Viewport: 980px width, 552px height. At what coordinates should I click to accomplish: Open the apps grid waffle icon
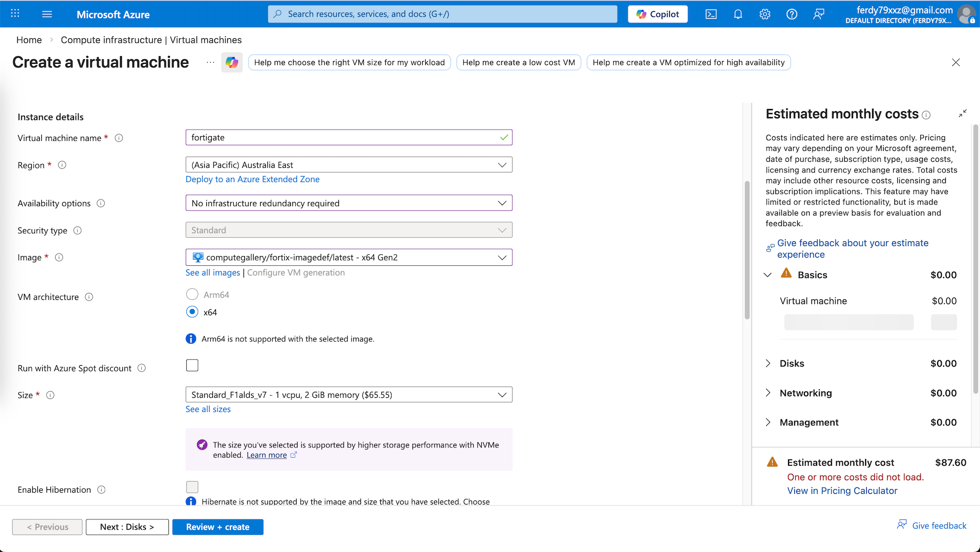(x=15, y=14)
